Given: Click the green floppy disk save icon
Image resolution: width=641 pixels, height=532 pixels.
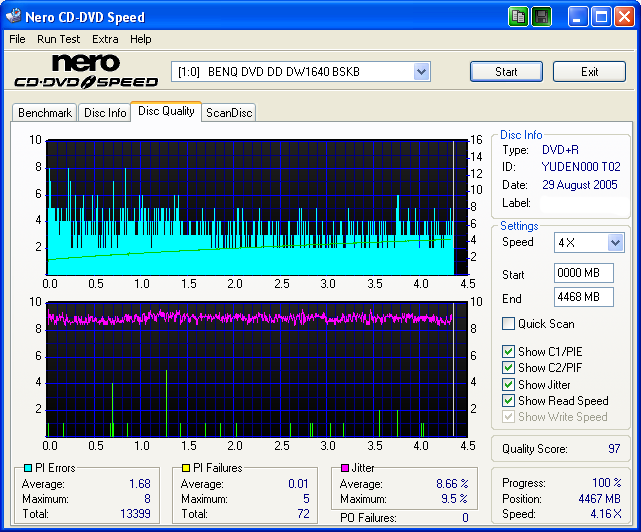Looking at the screenshot, I should coord(541,17).
